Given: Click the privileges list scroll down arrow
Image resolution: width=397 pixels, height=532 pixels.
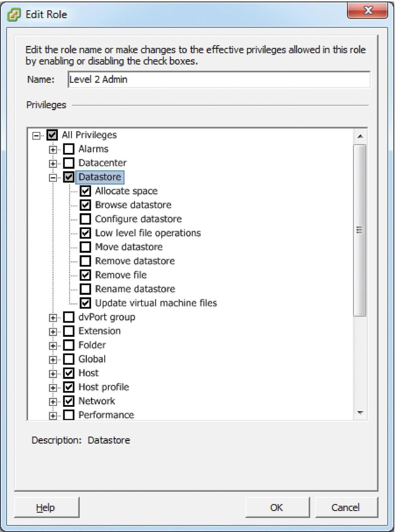Looking at the screenshot, I should tap(360, 413).
